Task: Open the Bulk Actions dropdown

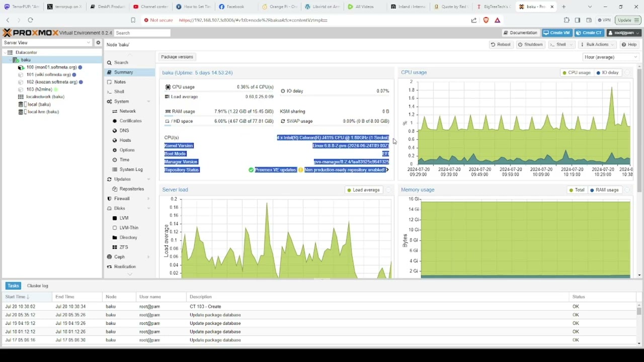Action: [x=597, y=44]
